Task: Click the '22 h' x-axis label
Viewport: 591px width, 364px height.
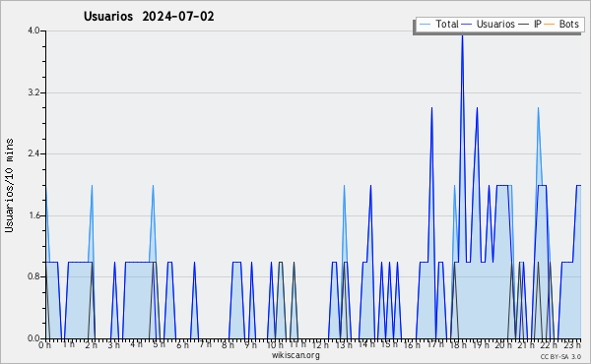Action: (x=549, y=344)
